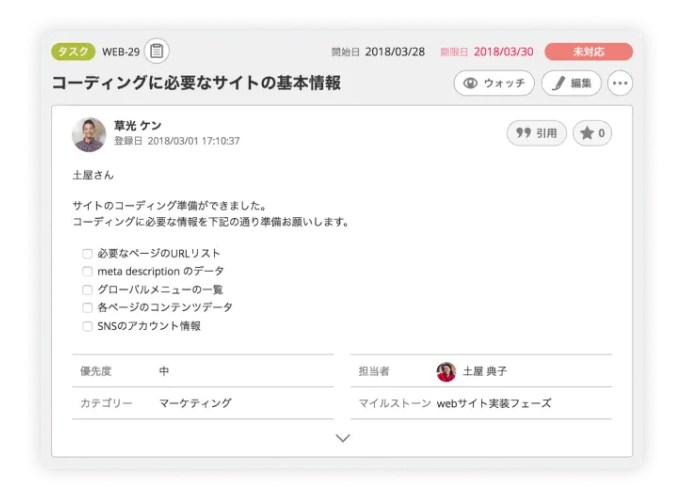Click the 草光 ケン author name
The height and width of the screenshot is (497, 700).
pos(137,126)
